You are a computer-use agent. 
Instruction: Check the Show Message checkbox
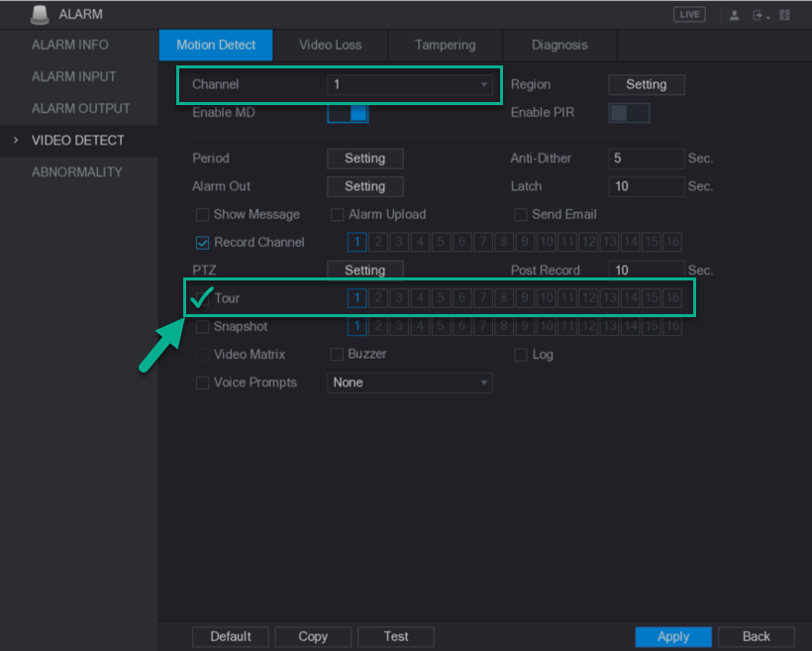click(x=202, y=215)
